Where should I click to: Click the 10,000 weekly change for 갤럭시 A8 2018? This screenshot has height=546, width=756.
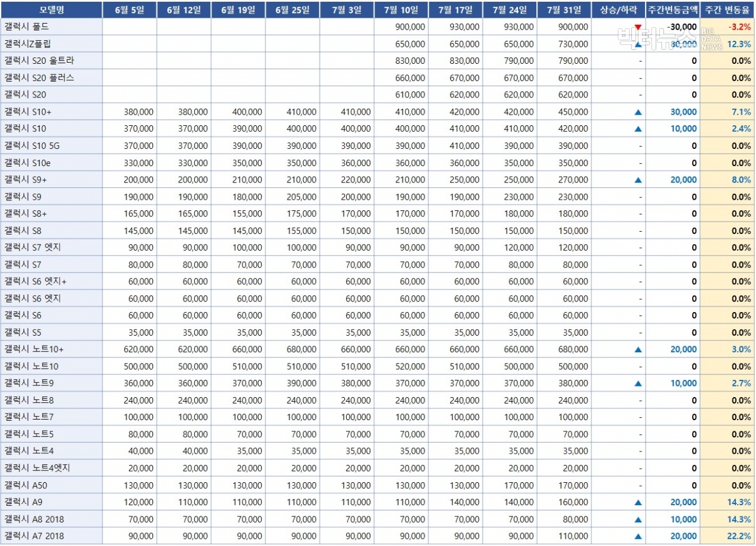[684, 519]
